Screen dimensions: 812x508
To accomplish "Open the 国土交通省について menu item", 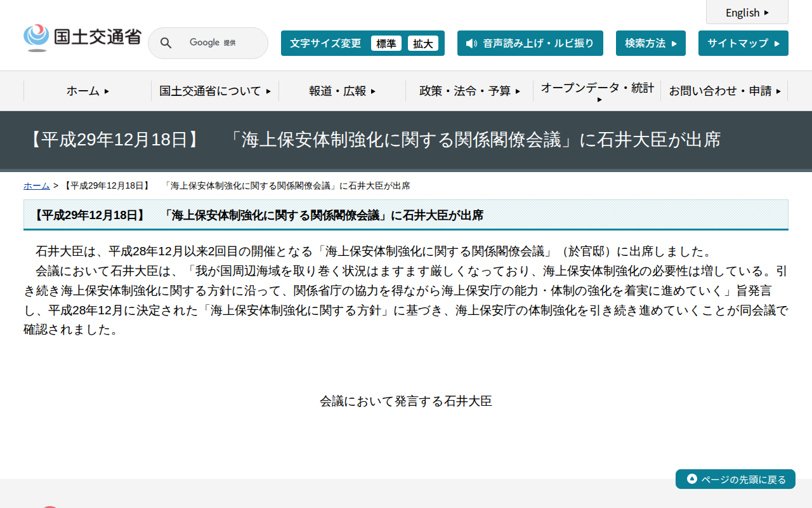I will (x=214, y=91).
